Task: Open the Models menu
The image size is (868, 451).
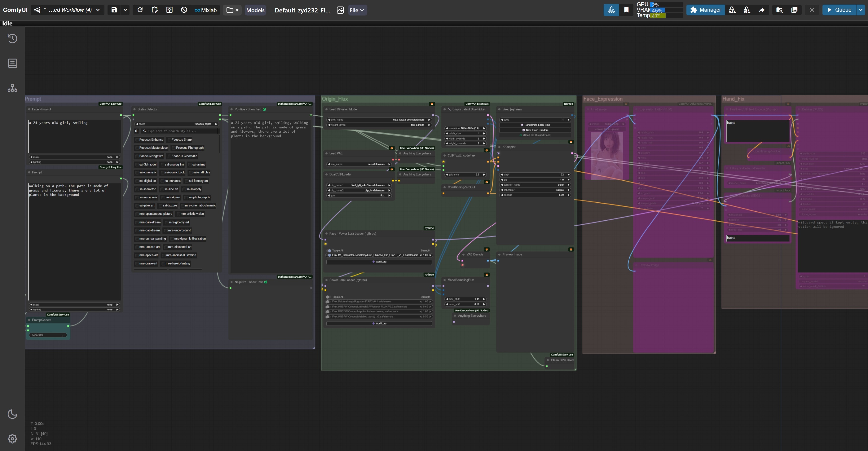Action: click(x=255, y=10)
